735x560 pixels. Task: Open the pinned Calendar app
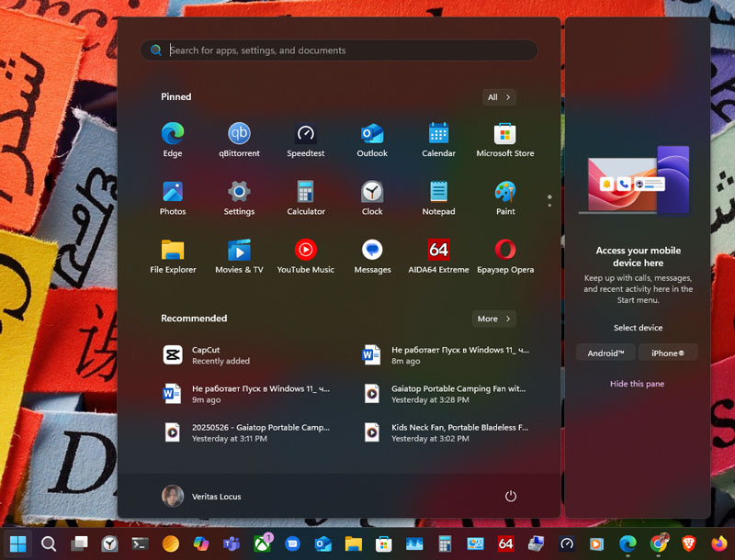(x=439, y=140)
